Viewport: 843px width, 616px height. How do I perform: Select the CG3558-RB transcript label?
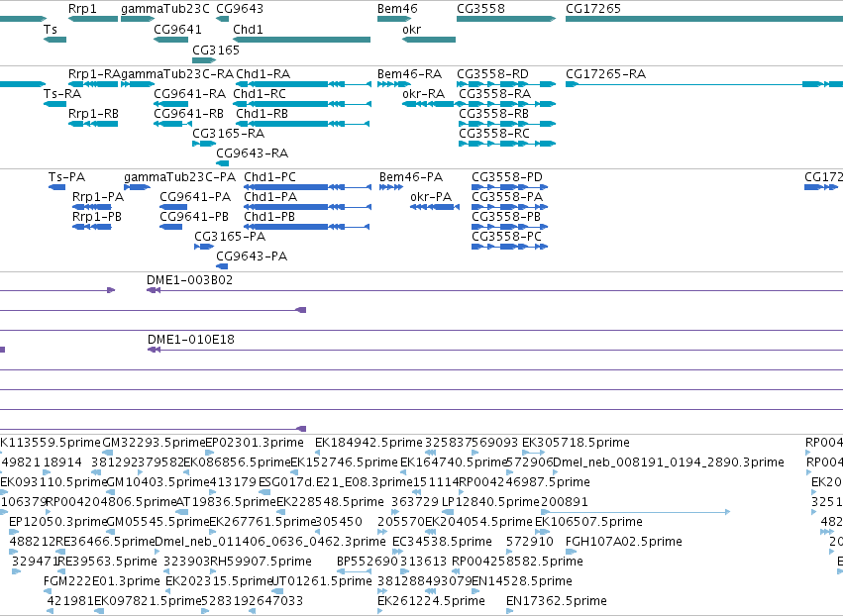point(493,114)
